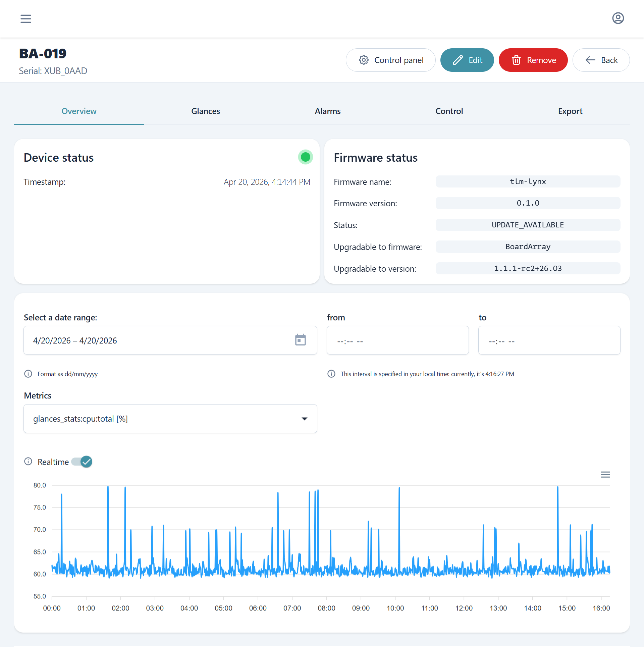Open the user account profile icon
Image resolution: width=644 pixels, height=648 pixels.
point(618,18)
